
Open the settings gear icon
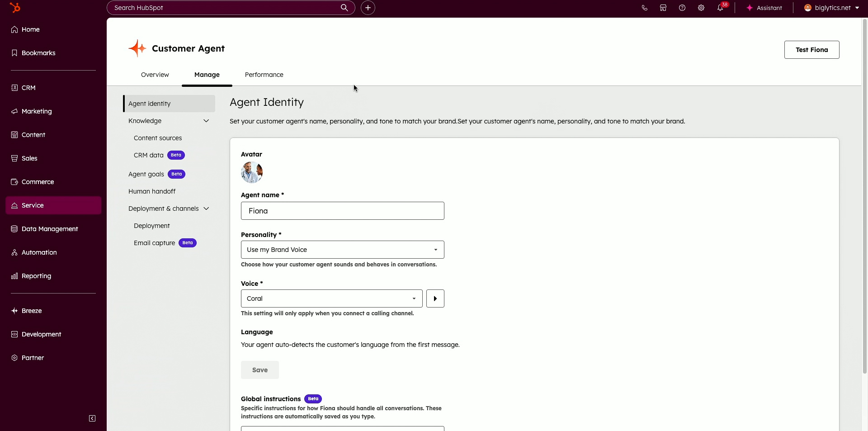(x=701, y=8)
